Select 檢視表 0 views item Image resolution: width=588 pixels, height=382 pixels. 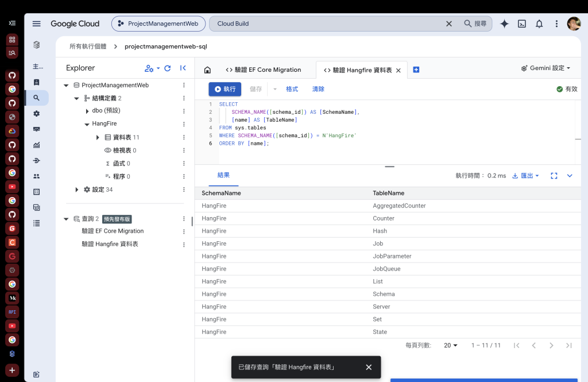point(121,150)
